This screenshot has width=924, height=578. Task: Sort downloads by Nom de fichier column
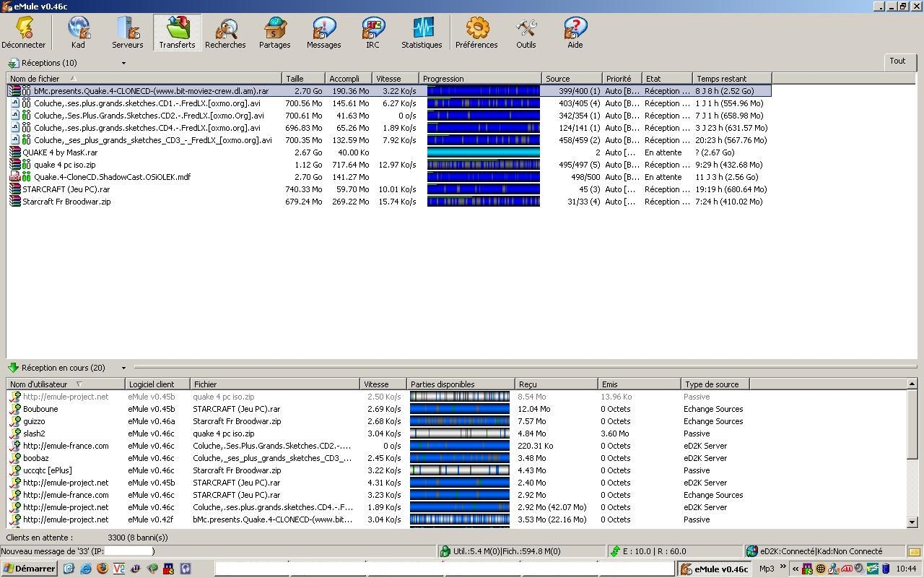coord(35,79)
